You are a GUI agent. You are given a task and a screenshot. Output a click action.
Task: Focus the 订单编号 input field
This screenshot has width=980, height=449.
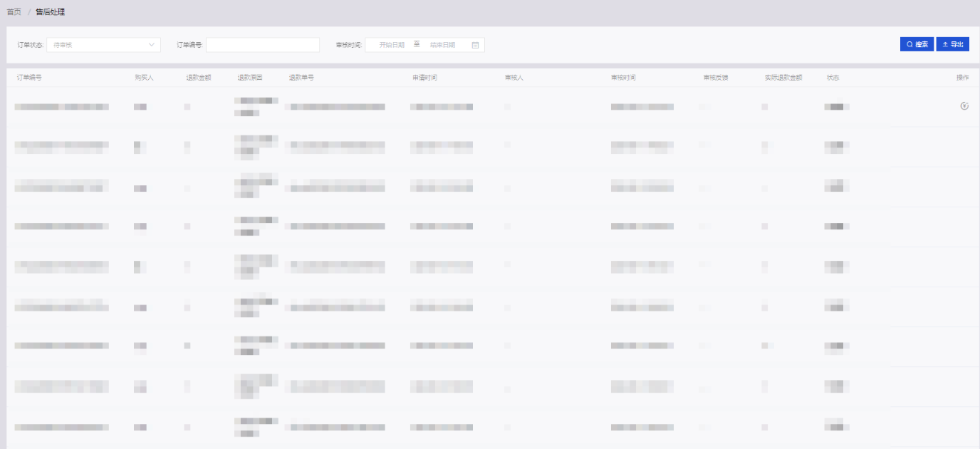[x=263, y=45]
